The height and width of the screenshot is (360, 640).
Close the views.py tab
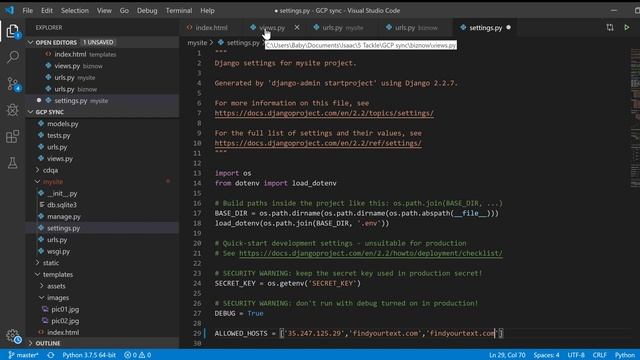pyautogui.click(x=297, y=27)
